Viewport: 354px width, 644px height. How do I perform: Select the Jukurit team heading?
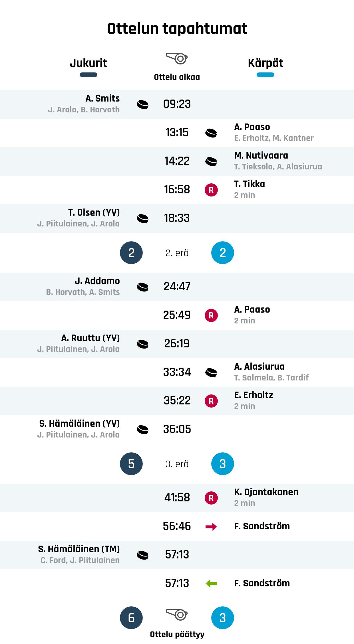tap(88, 63)
